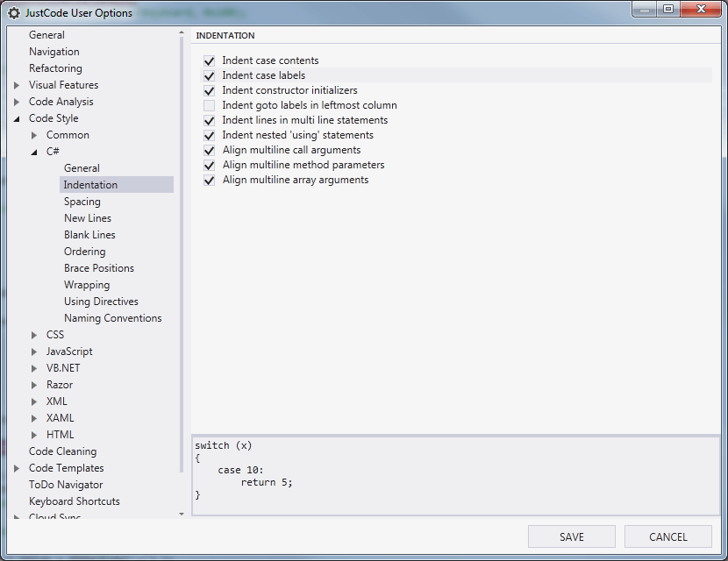Click the SAVE button
This screenshot has height=561, width=728.
point(572,536)
